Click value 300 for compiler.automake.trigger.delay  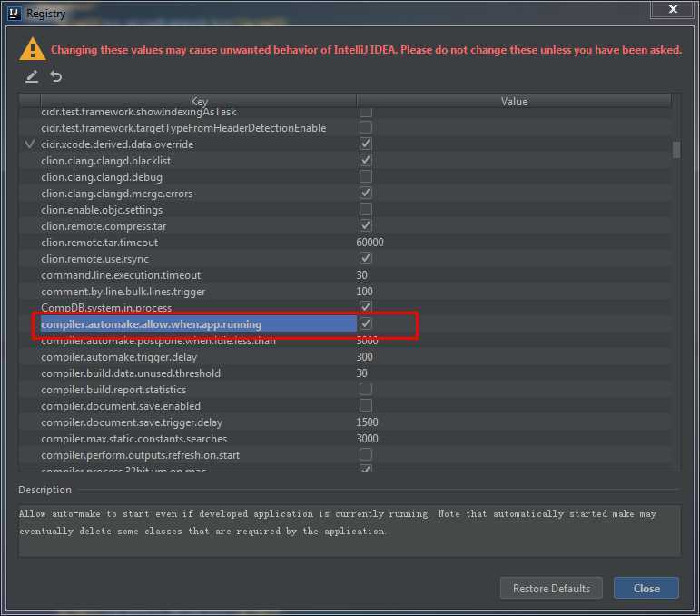[364, 357]
